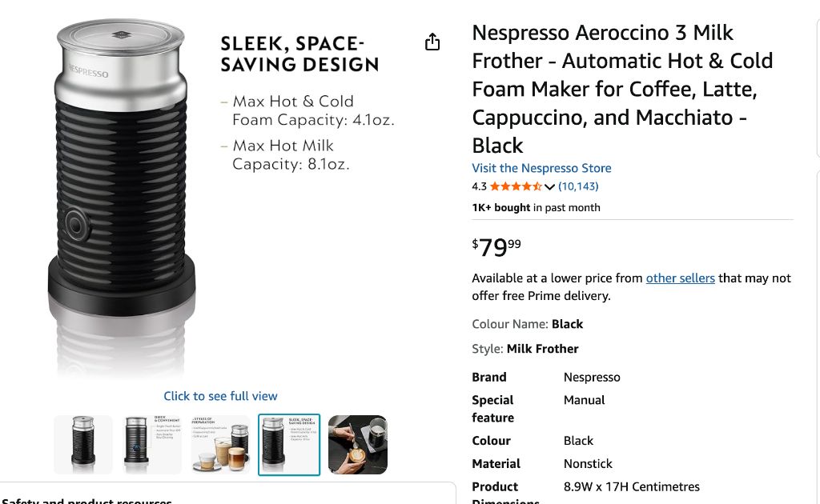Visit the Nespresso Store link
The image size is (820, 504).
tap(541, 168)
